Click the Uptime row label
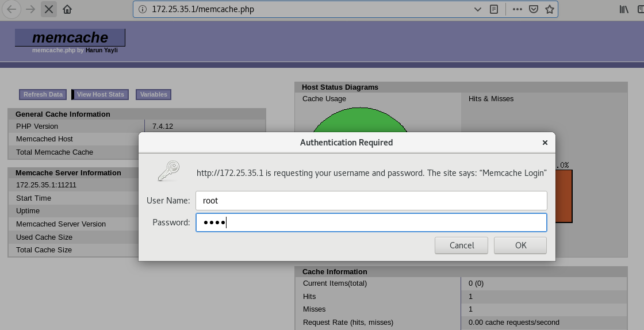Viewport: 644px width, 330px height. pos(28,211)
